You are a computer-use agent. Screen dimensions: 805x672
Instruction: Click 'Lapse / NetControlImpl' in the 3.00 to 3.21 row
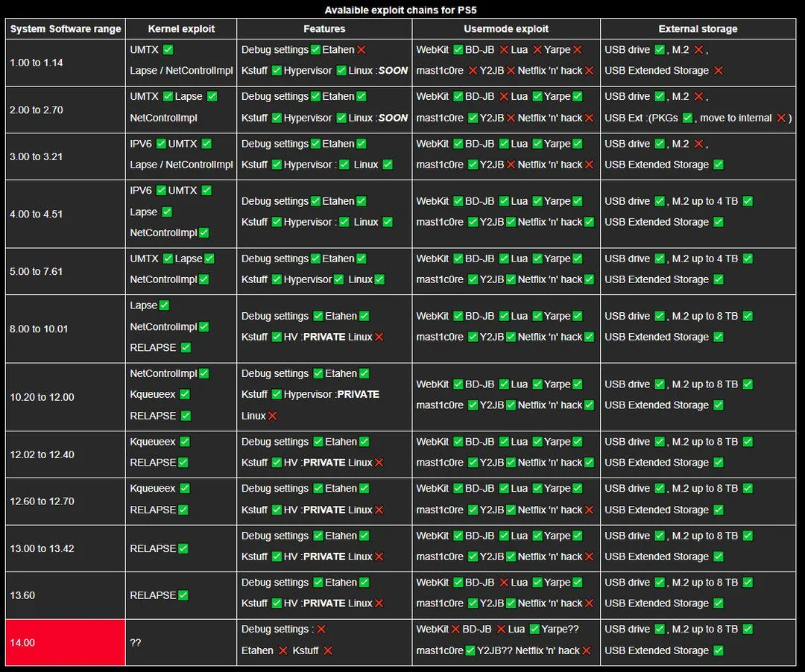[x=181, y=165]
